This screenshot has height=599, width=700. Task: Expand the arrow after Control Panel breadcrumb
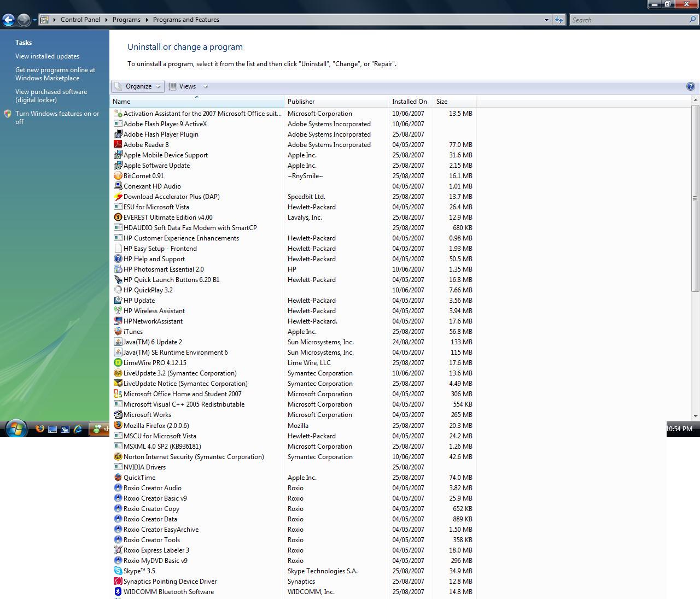tap(106, 20)
